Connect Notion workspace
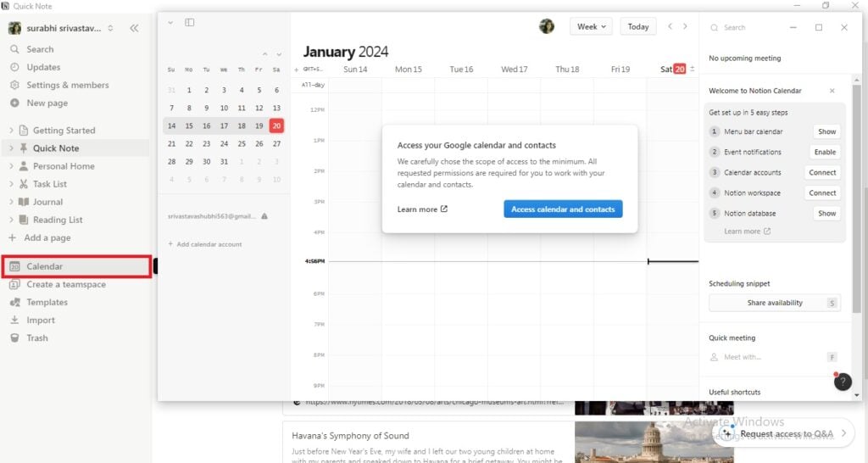Screen dimensions: 868x463 click(x=822, y=193)
